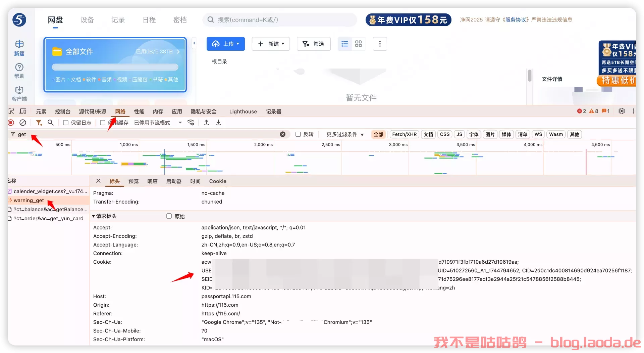The image size is (644, 353).
Task: Open the 预览 tab
Action: pyautogui.click(x=133, y=181)
